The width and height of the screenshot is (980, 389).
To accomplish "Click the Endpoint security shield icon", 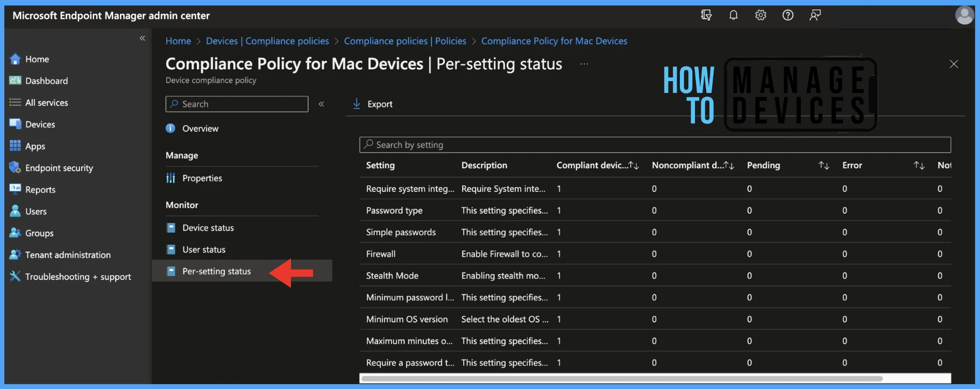I will [15, 168].
